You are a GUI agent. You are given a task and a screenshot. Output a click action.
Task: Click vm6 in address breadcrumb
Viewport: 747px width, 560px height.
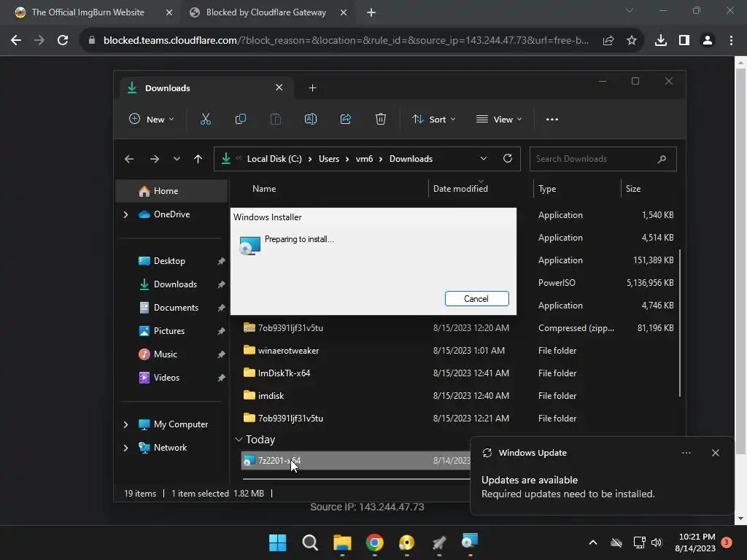(x=365, y=159)
